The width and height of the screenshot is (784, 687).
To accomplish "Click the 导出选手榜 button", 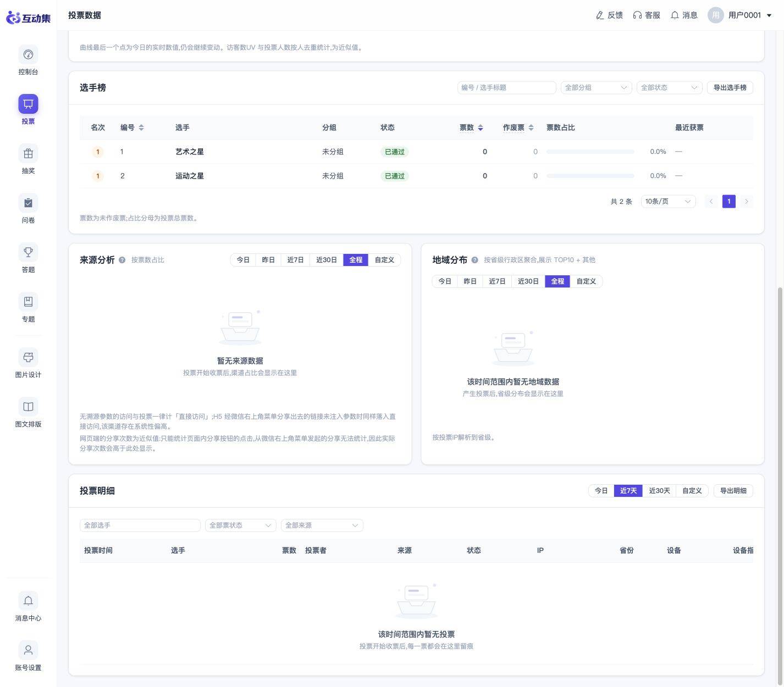I will point(730,87).
